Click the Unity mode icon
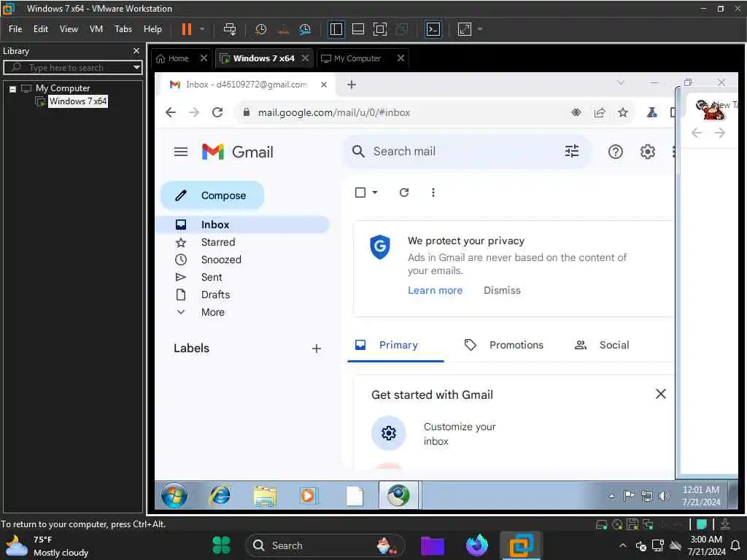747x560 pixels. (402, 29)
